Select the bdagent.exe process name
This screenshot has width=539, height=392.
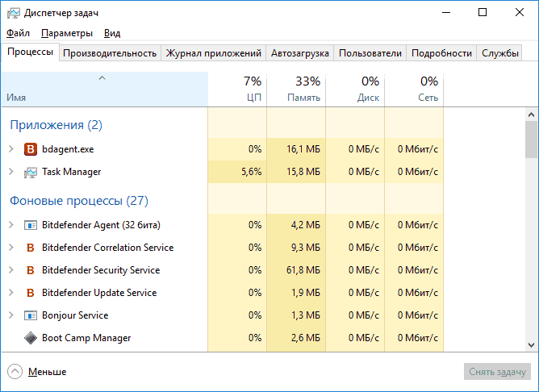tap(68, 149)
